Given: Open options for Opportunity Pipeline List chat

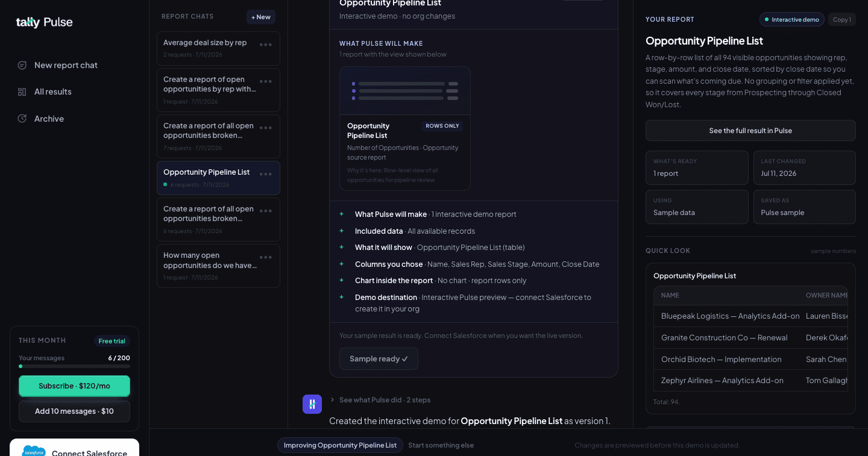Looking at the screenshot, I should point(266,174).
